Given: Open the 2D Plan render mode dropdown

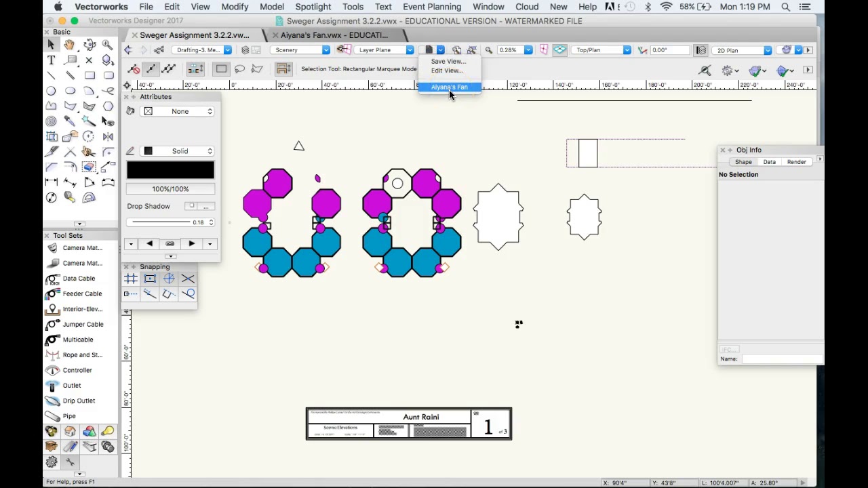Looking at the screenshot, I should click(x=743, y=50).
